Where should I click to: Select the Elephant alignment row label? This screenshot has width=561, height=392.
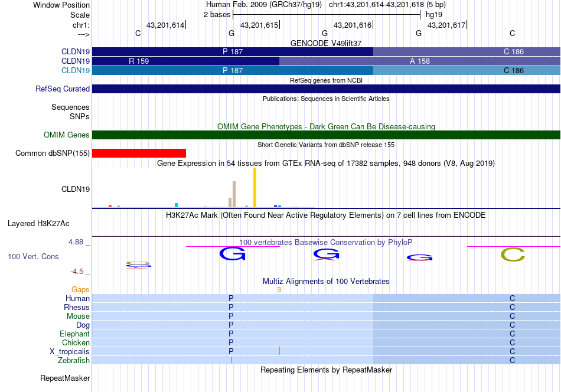(75, 334)
